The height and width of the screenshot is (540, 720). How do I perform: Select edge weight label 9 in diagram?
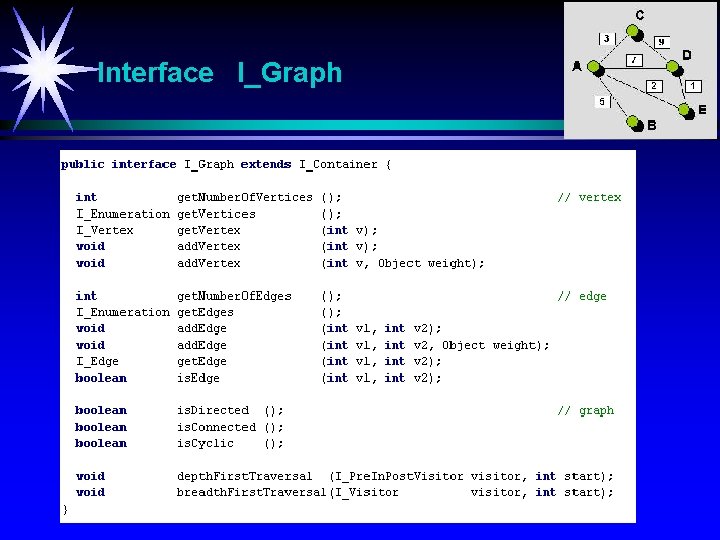661,42
